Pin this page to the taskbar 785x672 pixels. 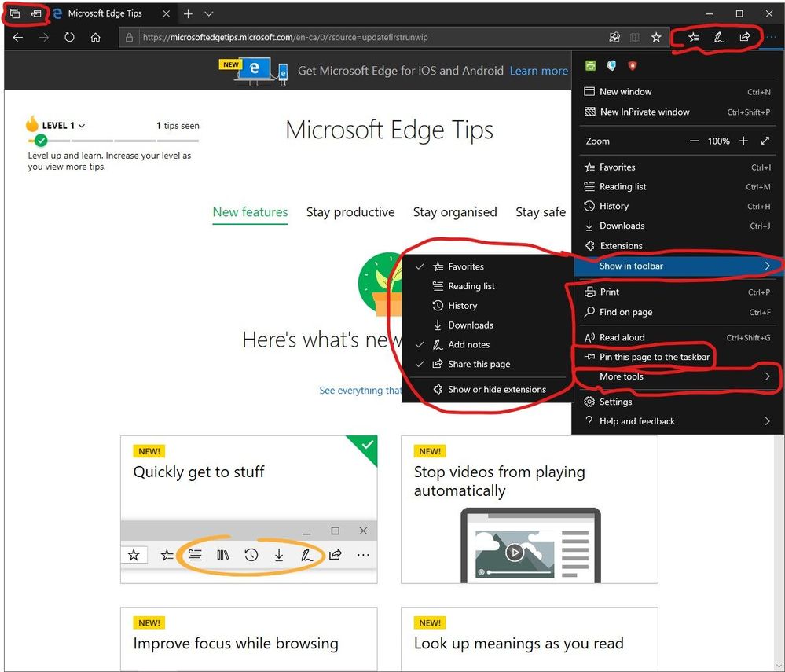click(x=678, y=357)
